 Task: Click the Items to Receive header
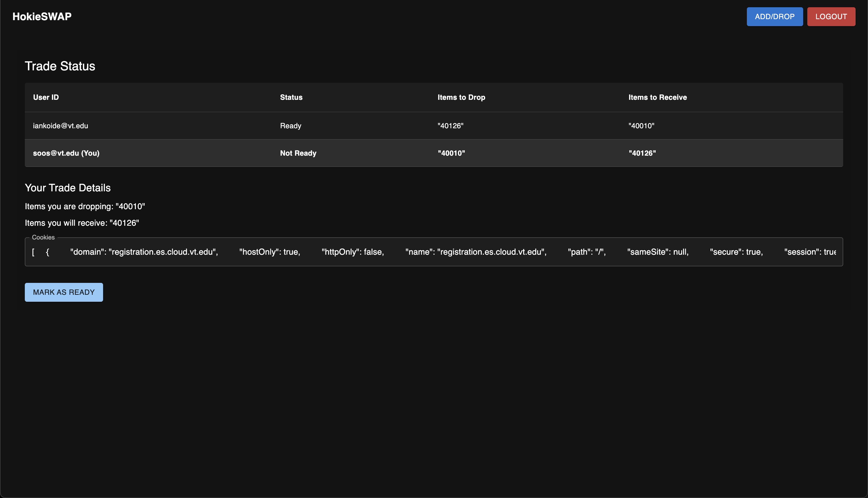(657, 97)
